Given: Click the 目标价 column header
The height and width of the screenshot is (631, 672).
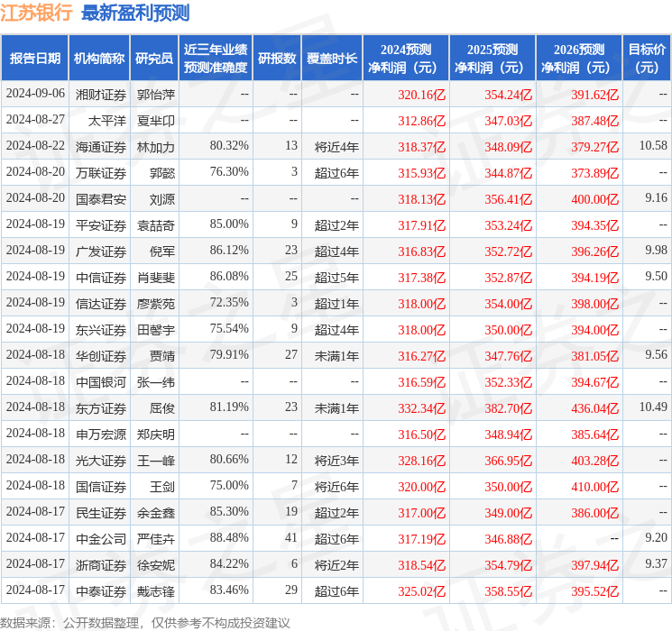Looking at the screenshot, I should pos(647,59).
